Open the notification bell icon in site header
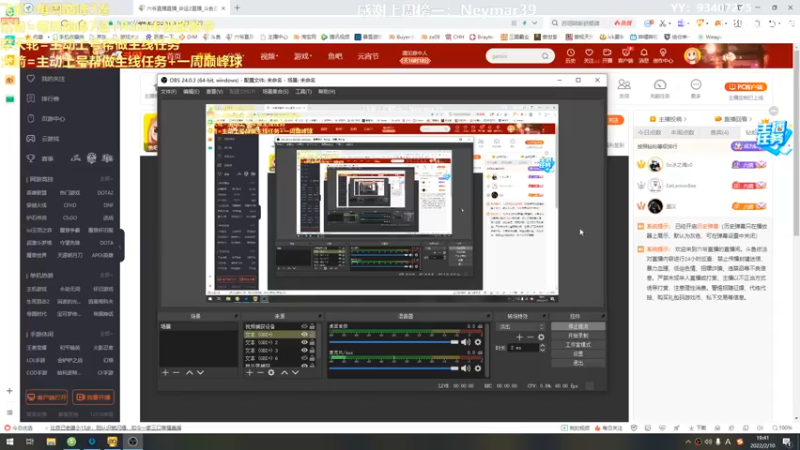The height and width of the screenshot is (450, 800). [644, 55]
